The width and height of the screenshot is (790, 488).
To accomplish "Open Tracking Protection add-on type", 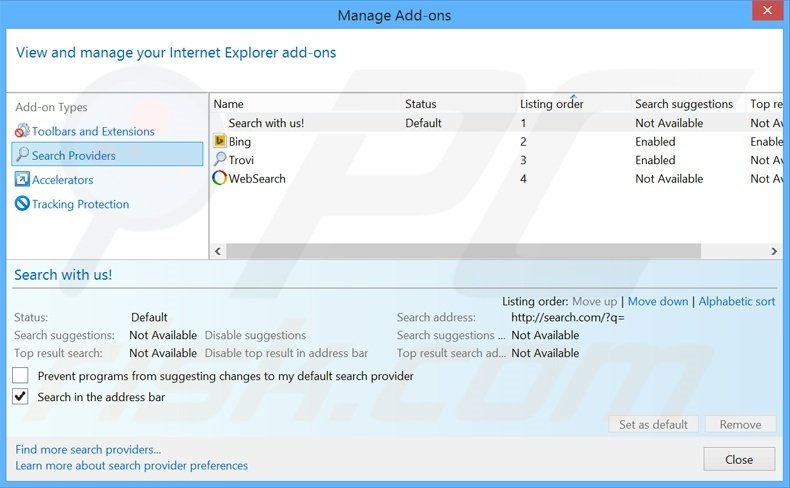I will [x=80, y=204].
